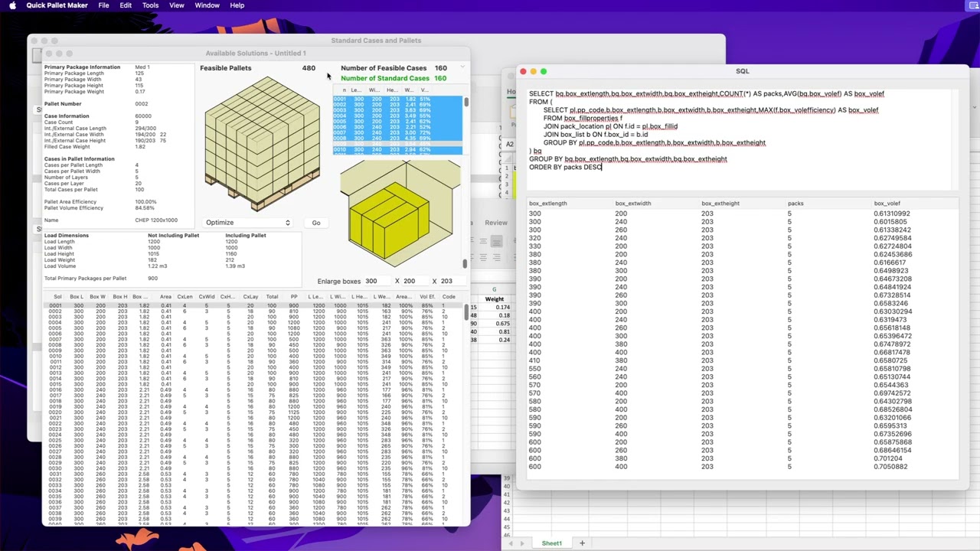This screenshot has width=980, height=551.
Task: Sort solutions by Box W column header
Action: tap(99, 297)
